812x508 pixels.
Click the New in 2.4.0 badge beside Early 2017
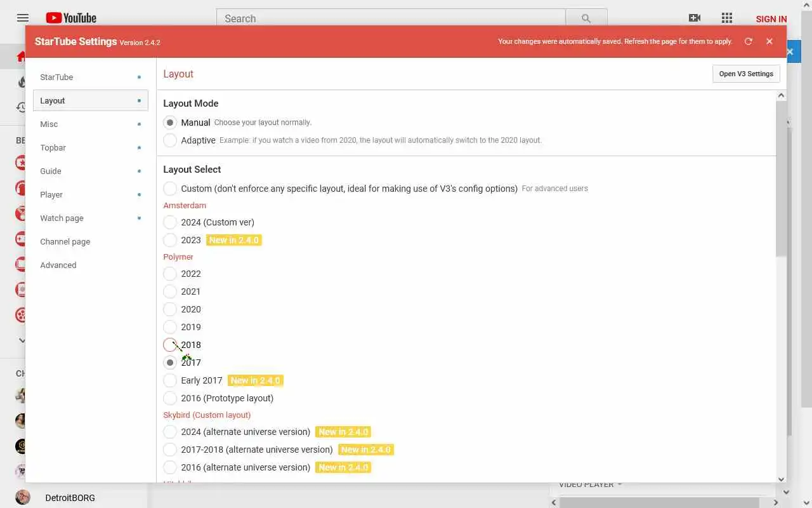(x=255, y=380)
